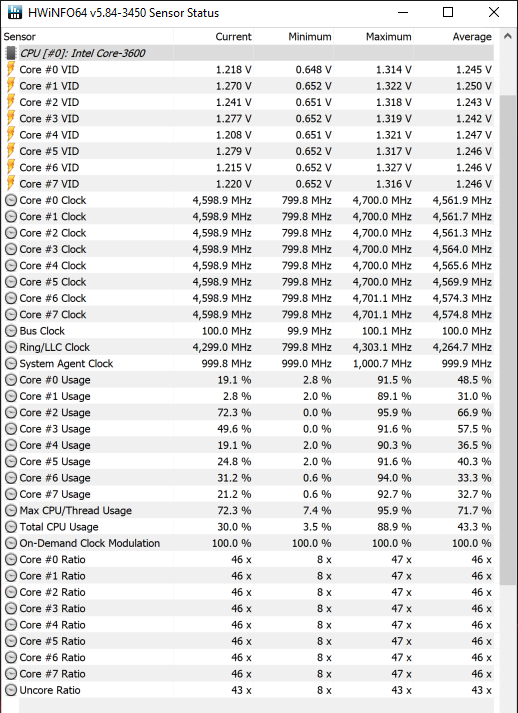
Task: Click the scrollbar up arrow
Action: 508,37
